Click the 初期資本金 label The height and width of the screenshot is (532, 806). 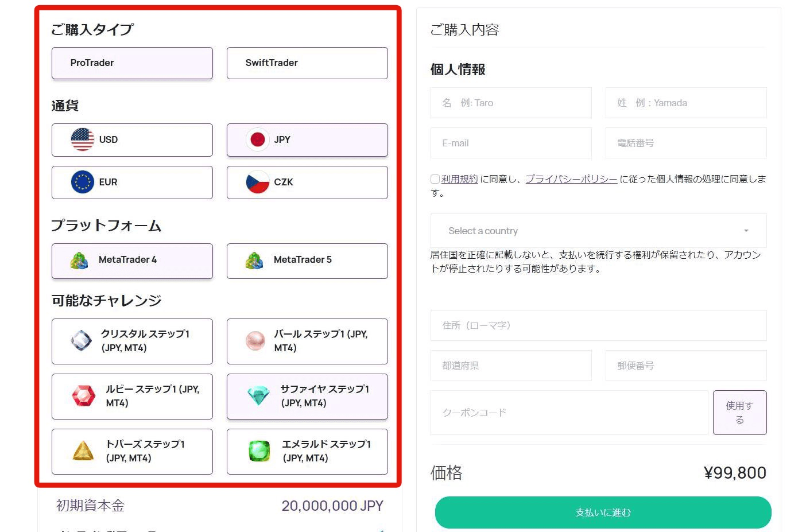[x=90, y=506]
